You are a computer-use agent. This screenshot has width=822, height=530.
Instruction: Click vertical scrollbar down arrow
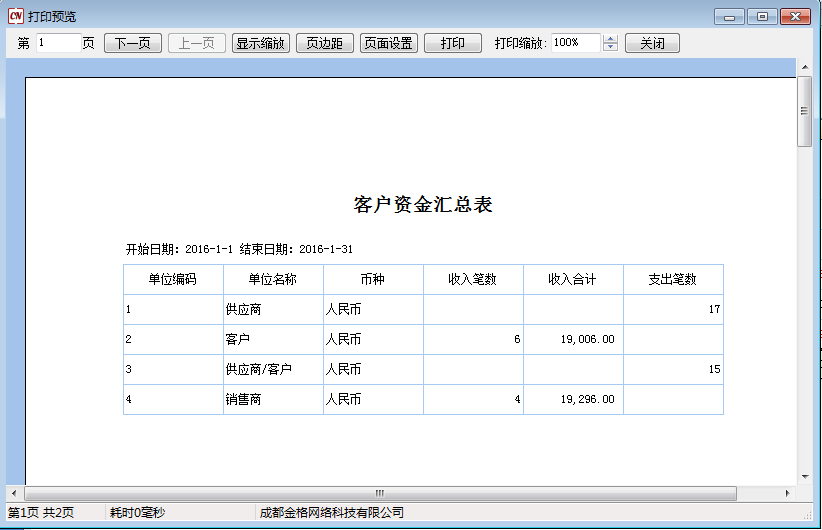804,477
